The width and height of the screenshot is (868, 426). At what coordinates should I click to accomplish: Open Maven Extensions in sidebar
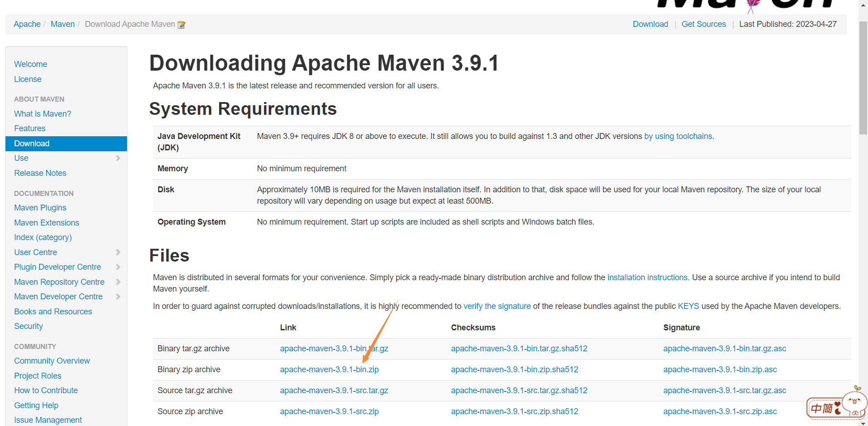coord(46,223)
